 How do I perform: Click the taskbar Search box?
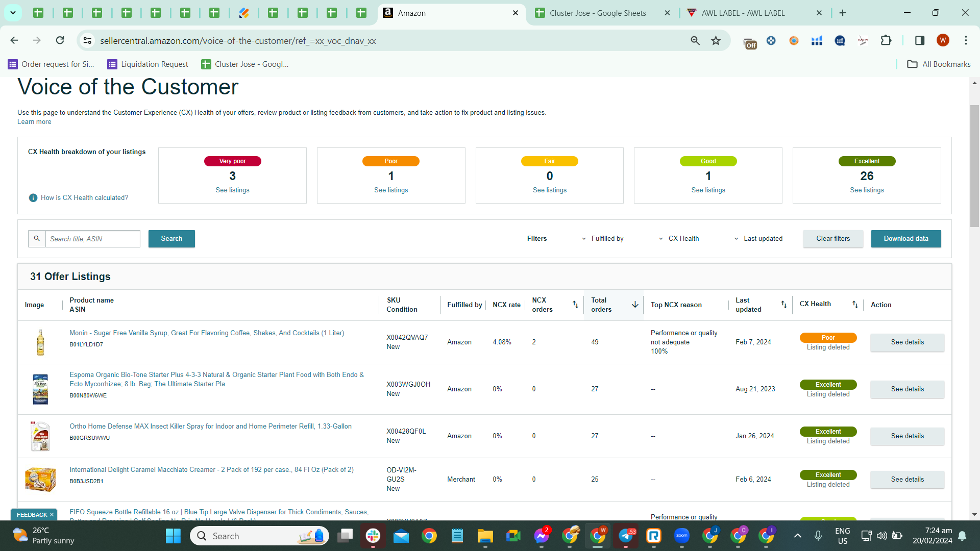point(260,536)
